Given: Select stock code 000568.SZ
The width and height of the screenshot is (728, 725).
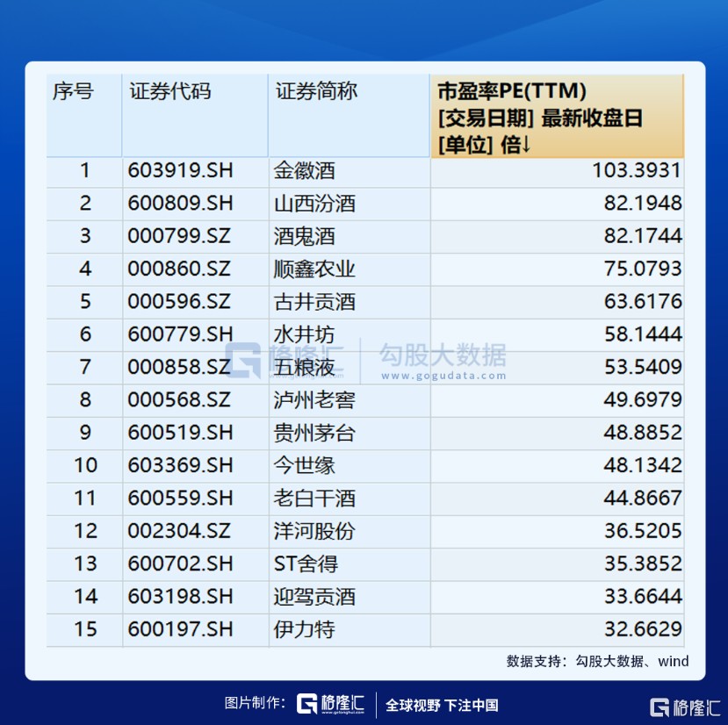Looking at the screenshot, I should point(179,399).
